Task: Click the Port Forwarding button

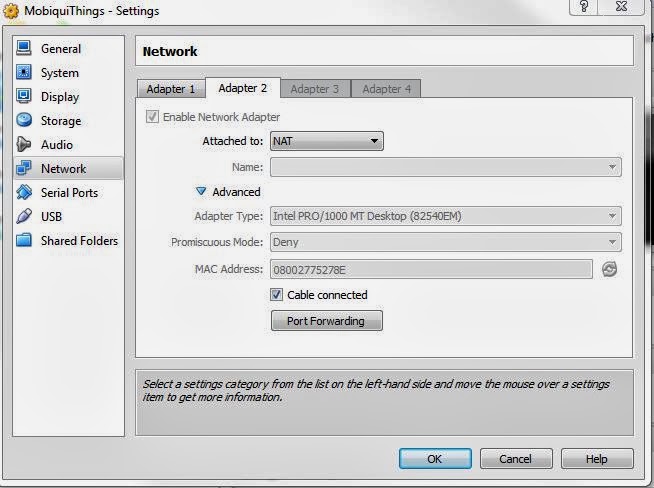Action: [x=327, y=321]
